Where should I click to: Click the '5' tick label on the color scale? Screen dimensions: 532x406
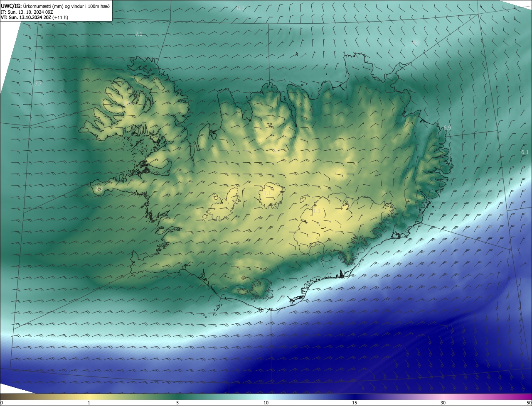pos(177,403)
